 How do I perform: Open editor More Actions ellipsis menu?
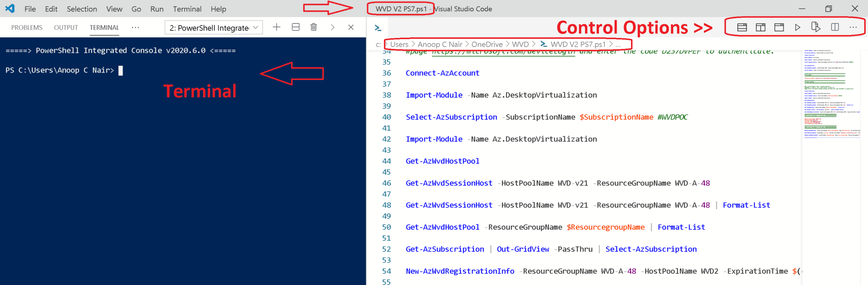point(853,27)
